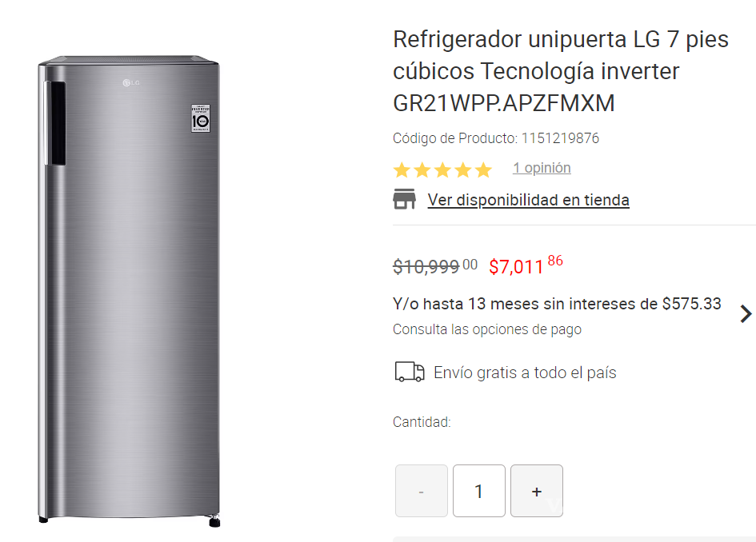Click Ver disponibilidad en tienda
756x542 pixels.
click(529, 199)
